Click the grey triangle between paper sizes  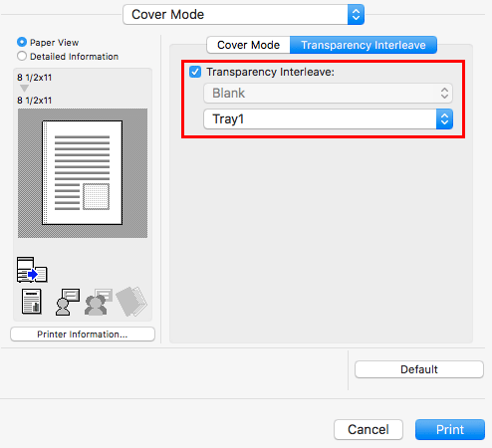tap(24, 89)
